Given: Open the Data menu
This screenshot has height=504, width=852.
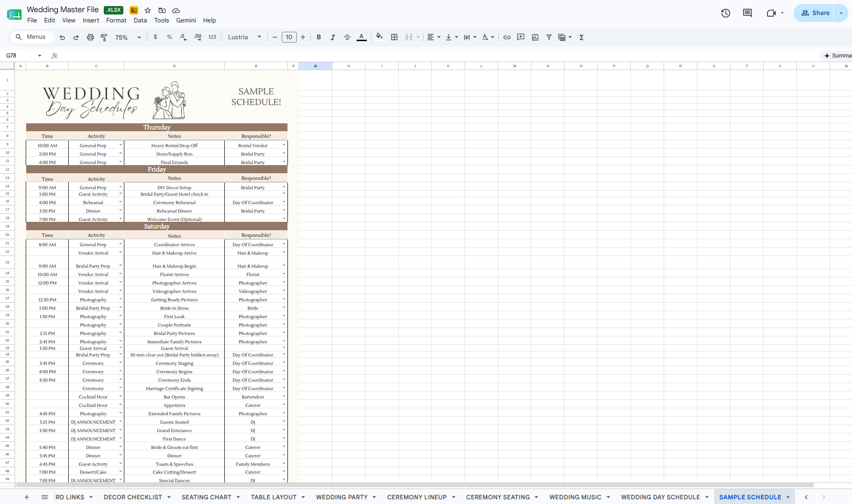Looking at the screenshot, I should pos(140,21).
